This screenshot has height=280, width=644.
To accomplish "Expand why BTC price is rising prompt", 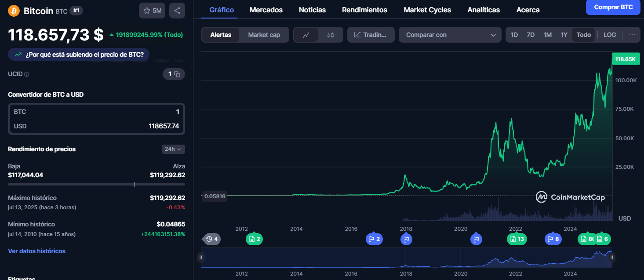I will (x=79, y=55).
